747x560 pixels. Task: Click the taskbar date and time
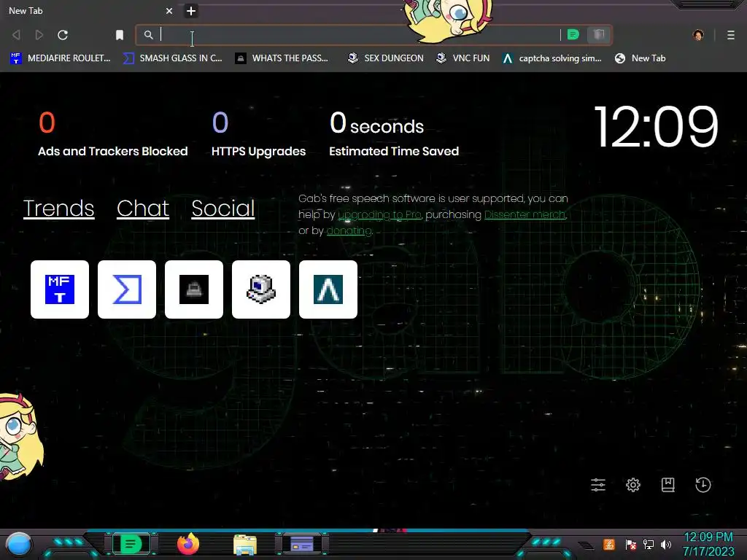point(708,544)
